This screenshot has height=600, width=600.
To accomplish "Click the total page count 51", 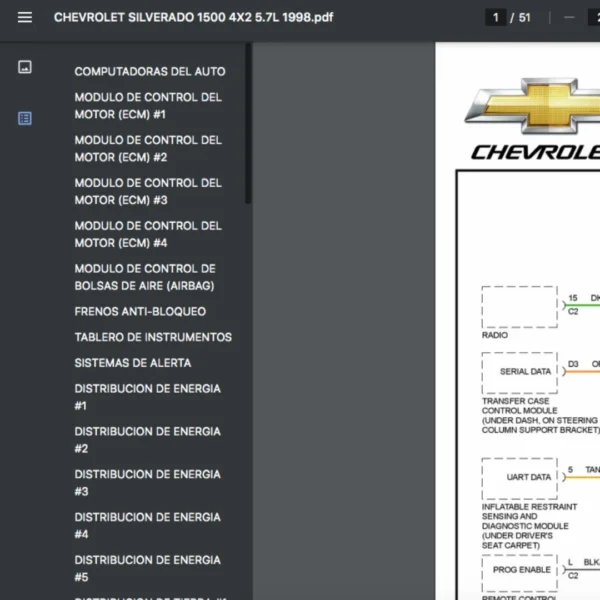I will (x=525, y=18).
